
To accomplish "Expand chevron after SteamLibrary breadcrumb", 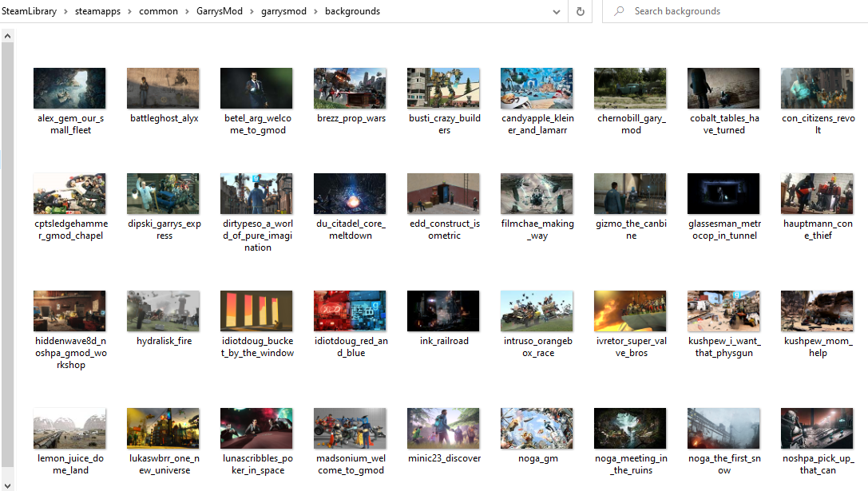I will click(65, 12).
